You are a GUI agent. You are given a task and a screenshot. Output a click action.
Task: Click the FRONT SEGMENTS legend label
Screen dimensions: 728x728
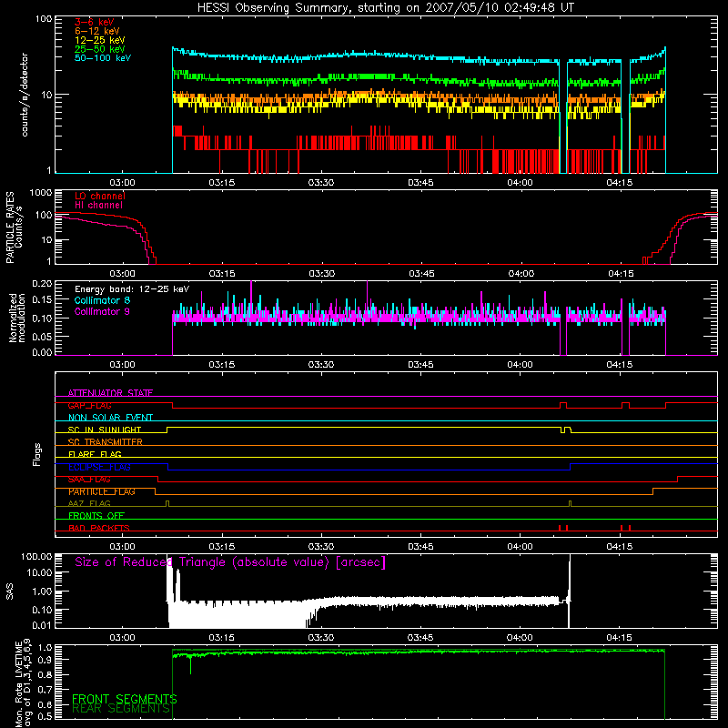[x=125, y=699]
